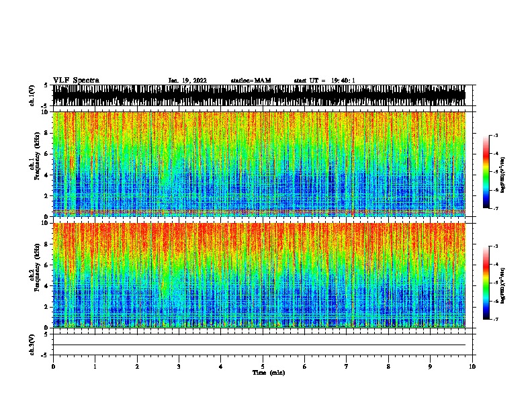
Task: Click the ch.1 colorbar "log(PSD)" unit label
Action: (503, 175)
